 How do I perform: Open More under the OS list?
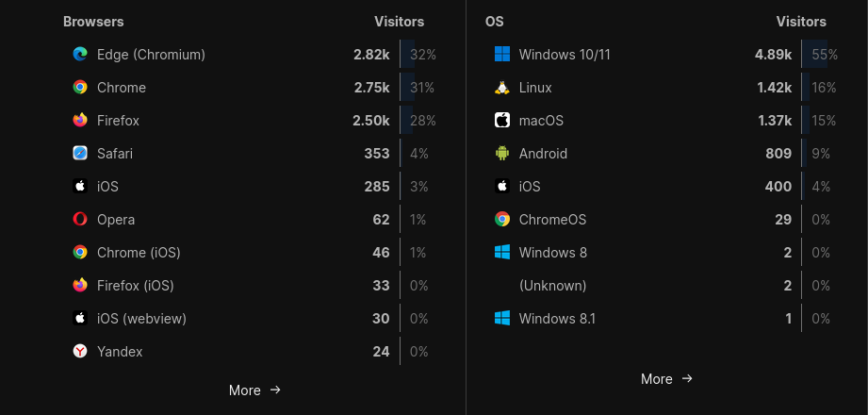[666, 379]
